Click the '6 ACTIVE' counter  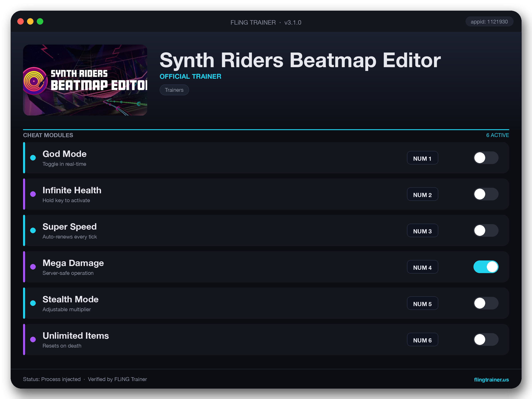pyautogui.click(x=497, y=135)
